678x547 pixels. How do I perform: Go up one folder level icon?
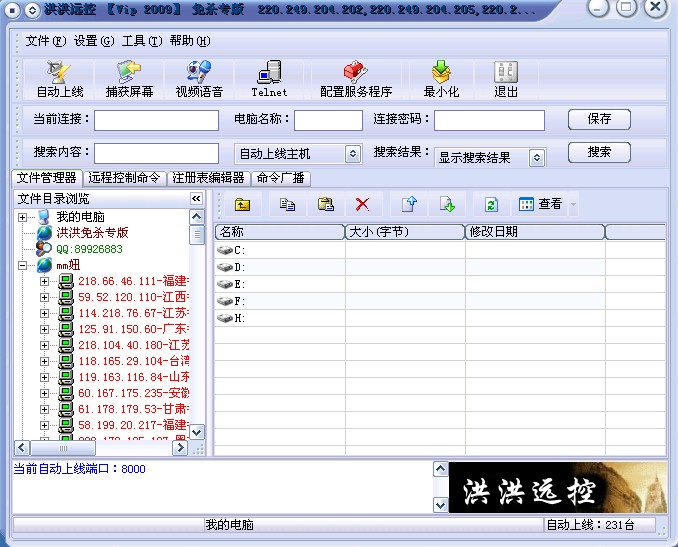click(x=243, y=204)
